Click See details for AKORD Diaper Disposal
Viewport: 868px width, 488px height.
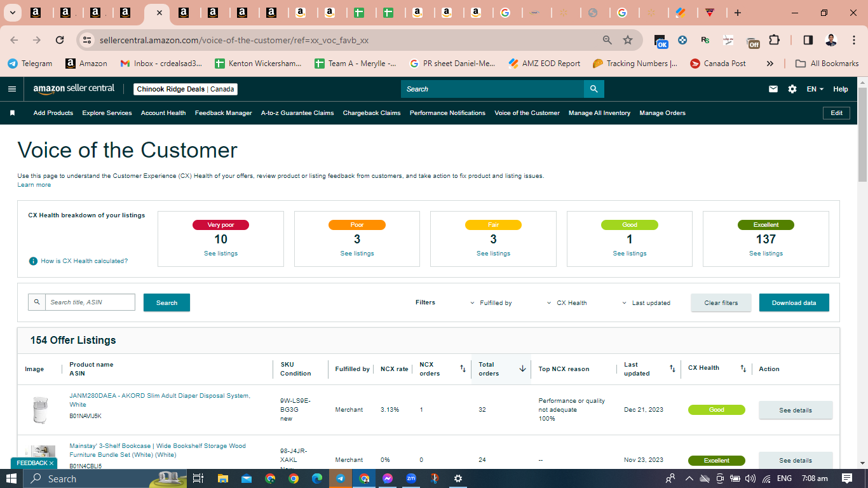[x=796, y=410]
